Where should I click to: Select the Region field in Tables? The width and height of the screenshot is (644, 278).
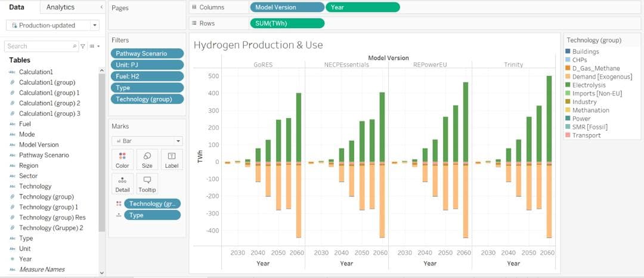click(29, 165)
